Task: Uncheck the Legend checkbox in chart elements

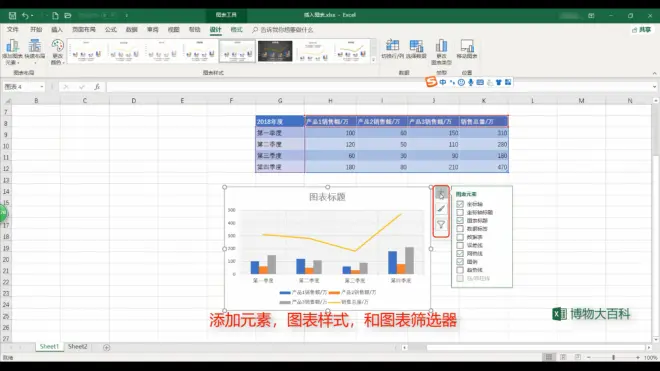Action: pyautogui.click(x=460, y=262)
